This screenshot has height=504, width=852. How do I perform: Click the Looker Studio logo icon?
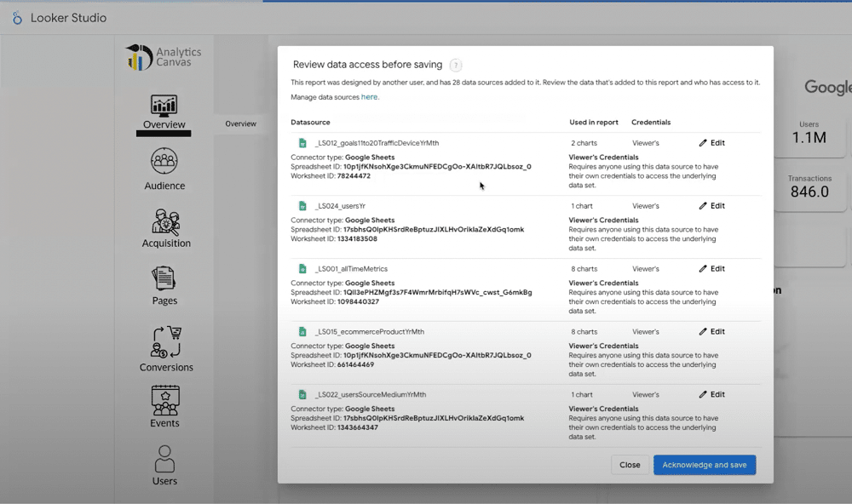tap(17, 18)
